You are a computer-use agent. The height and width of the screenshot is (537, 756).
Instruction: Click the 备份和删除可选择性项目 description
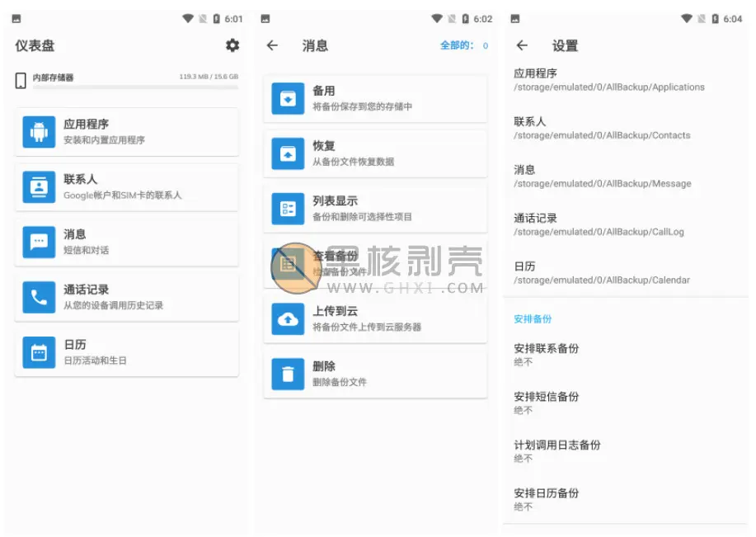point(362,217)
